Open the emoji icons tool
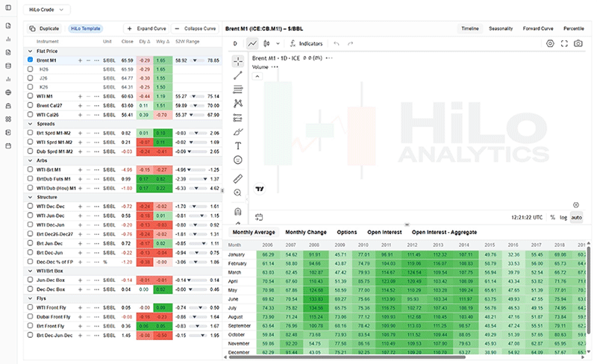The image size is (597, 364). 238,160
